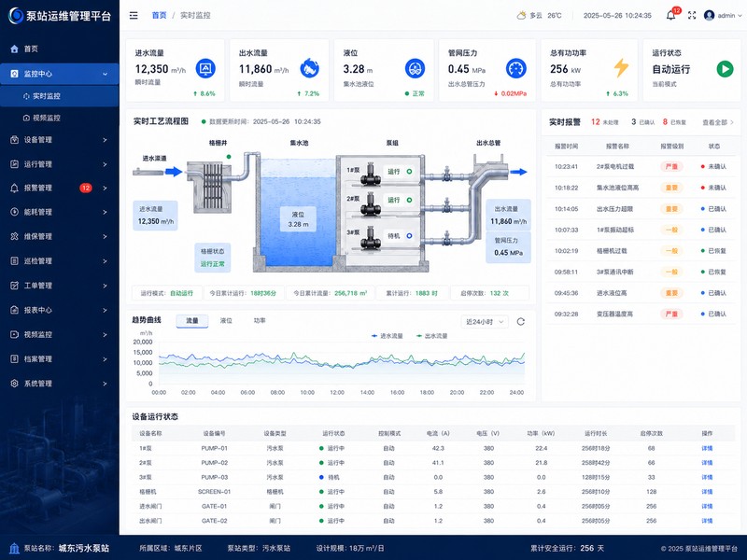747x560 pixels.
Task: Open 详情 link for 1#泵 row
Action: (707, 449)
